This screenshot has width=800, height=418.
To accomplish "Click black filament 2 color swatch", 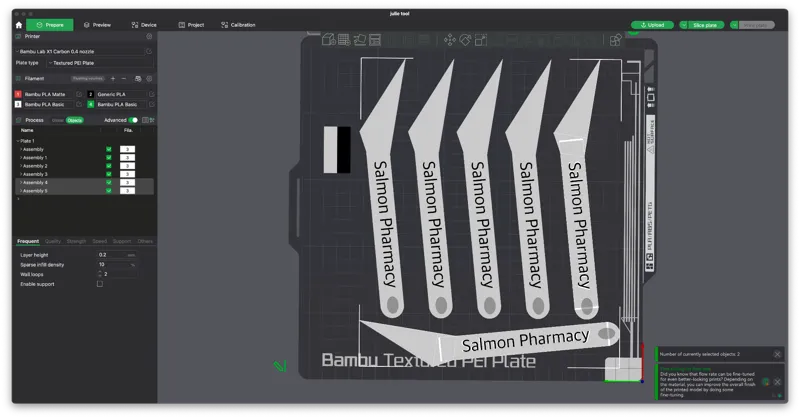I will coord(90,94).
